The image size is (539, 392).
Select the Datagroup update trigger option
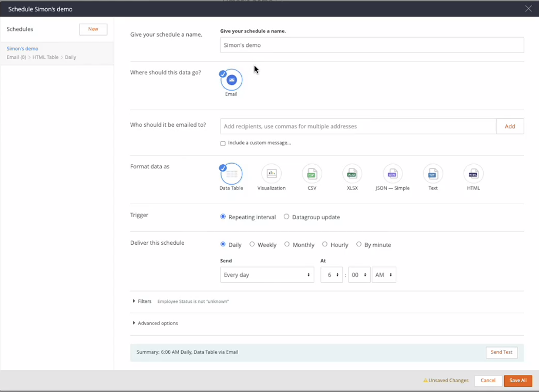coord(286,217)
